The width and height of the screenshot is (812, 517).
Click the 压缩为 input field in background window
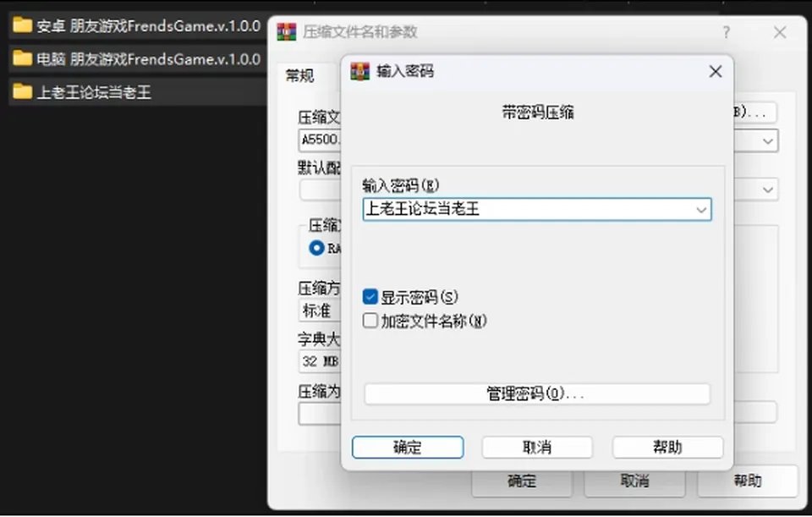(320, 414)
